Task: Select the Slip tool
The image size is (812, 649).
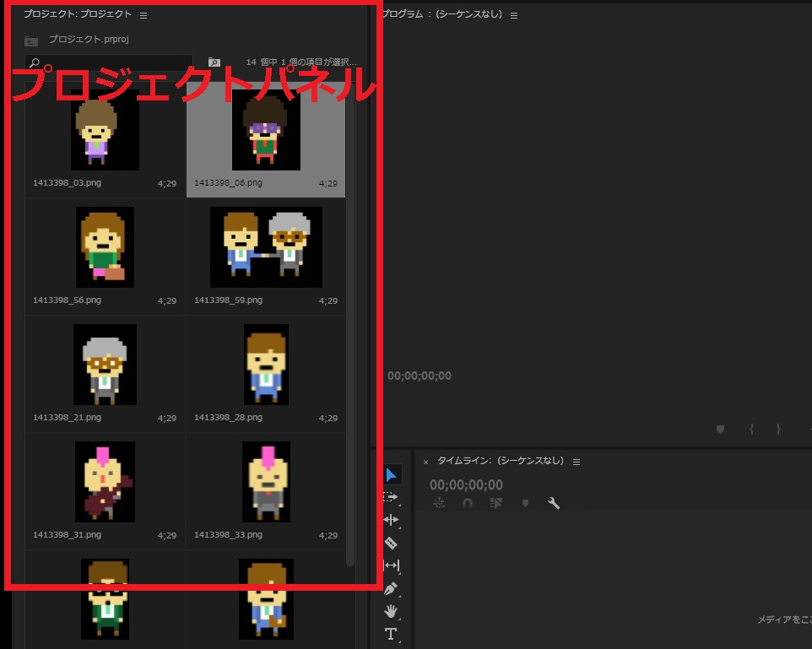Action: [391, 565]
